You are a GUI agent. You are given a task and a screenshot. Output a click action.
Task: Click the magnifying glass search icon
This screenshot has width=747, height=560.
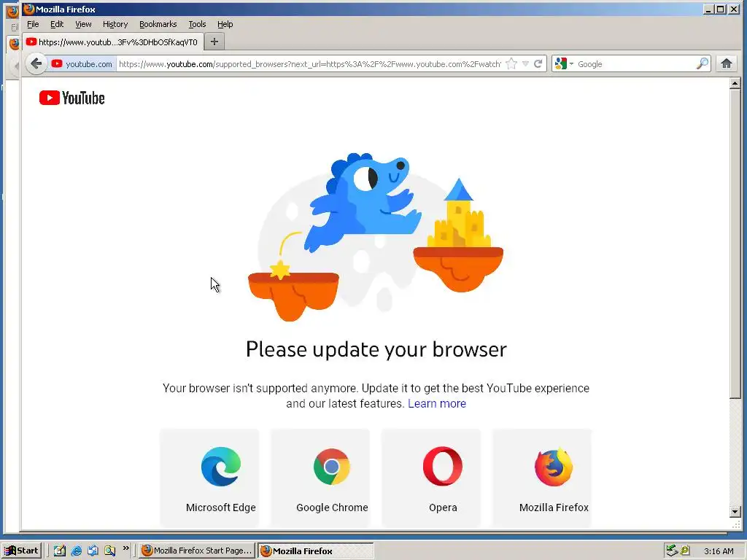(703, 64)
